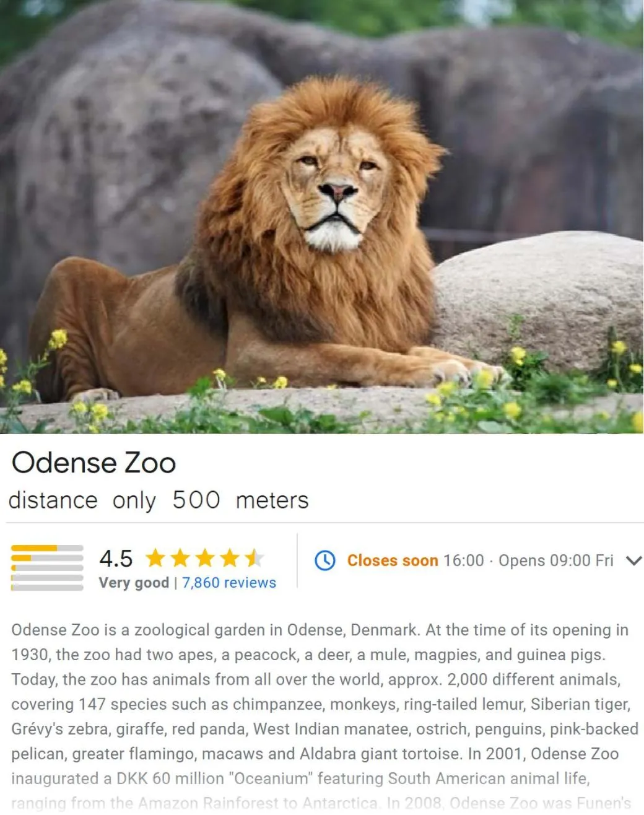
Task: Click the Odense Zoo title
Action: [94, 463]
